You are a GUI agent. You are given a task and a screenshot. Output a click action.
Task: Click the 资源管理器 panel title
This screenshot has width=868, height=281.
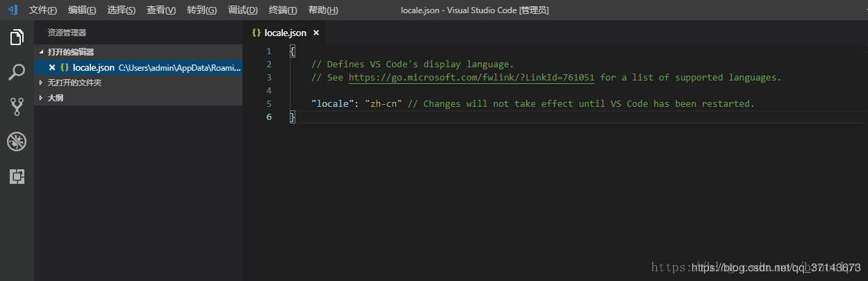(x=67, y=33)
